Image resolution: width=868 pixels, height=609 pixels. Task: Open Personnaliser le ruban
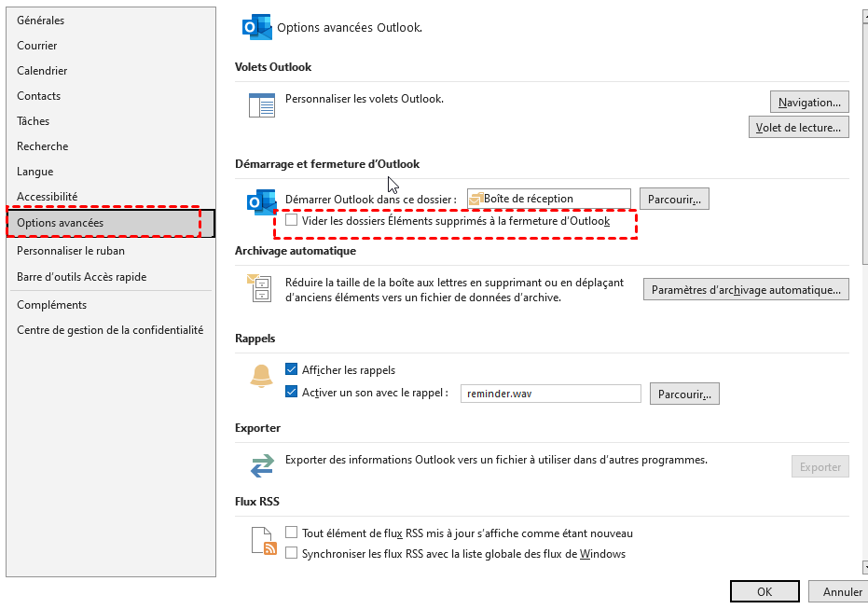111,251
